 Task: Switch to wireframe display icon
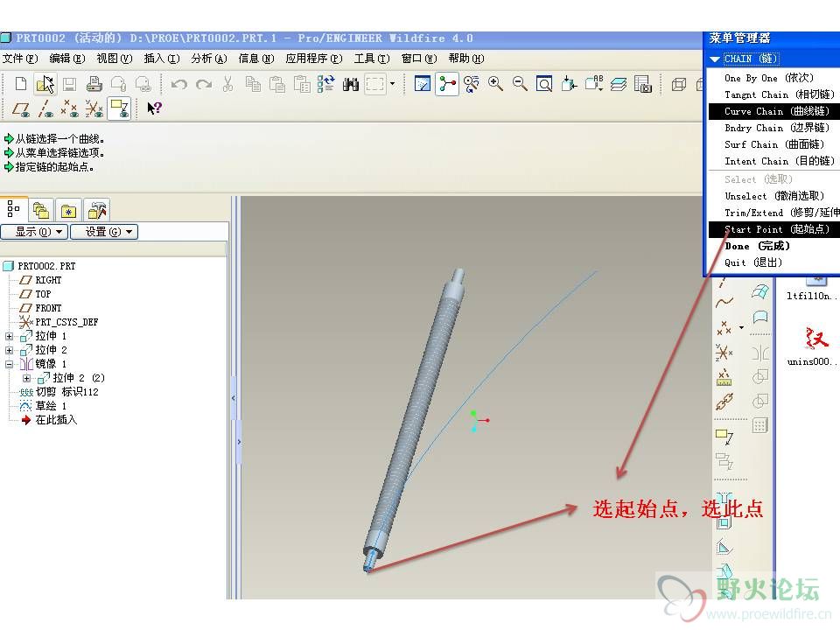pos(679,84)
